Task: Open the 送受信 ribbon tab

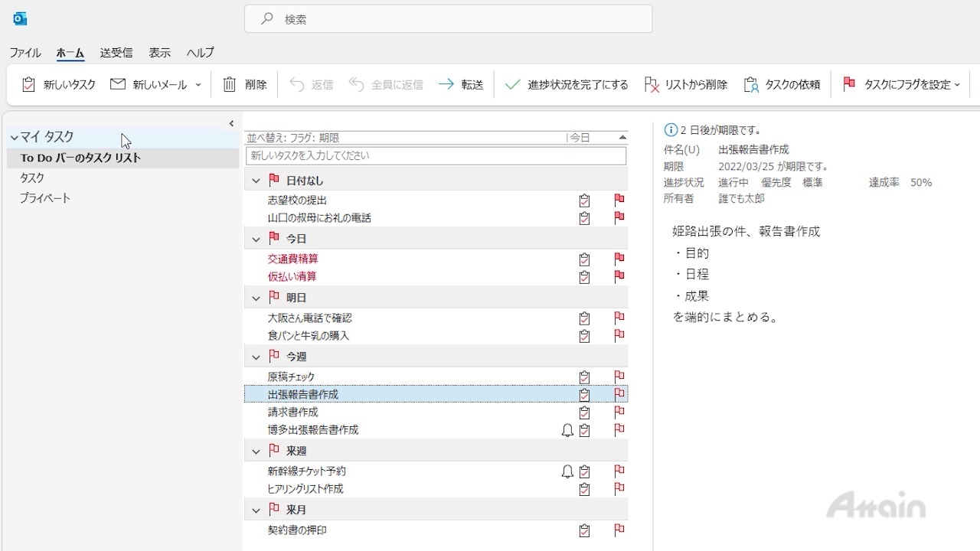Action: [116, 53]
